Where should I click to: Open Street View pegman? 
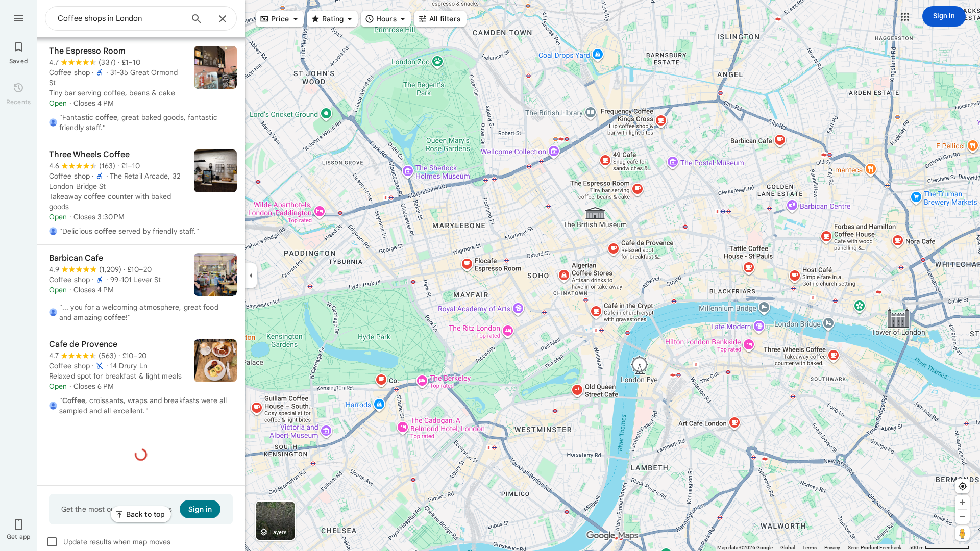pyautogui.click(x=962, y=533)
